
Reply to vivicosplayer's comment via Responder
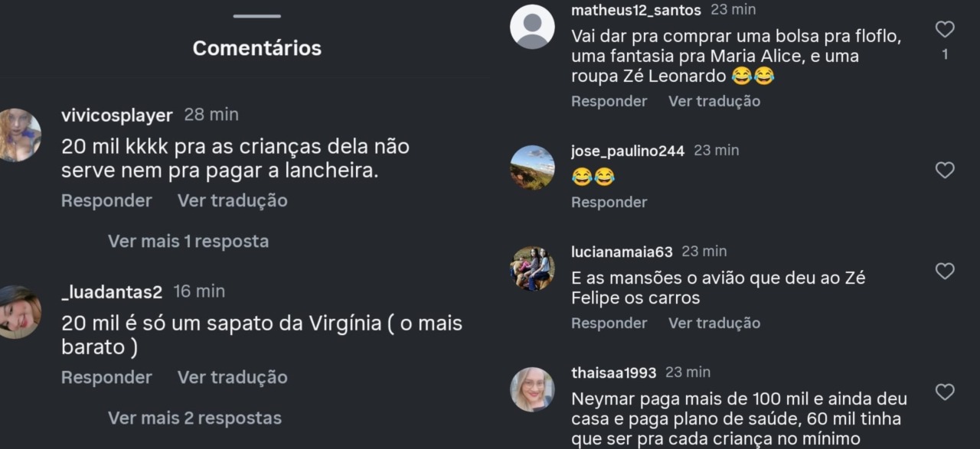[106, 200]
